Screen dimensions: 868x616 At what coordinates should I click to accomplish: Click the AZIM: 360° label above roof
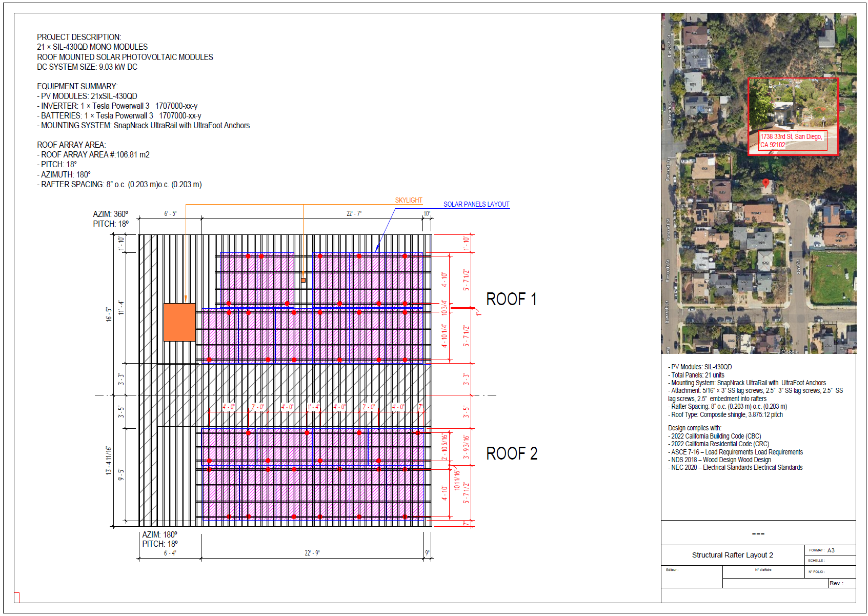(x=110, y=214)
